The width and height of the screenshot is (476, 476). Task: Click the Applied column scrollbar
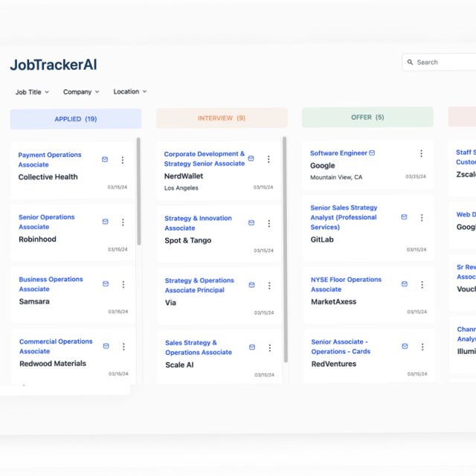[x=138, y=191]
